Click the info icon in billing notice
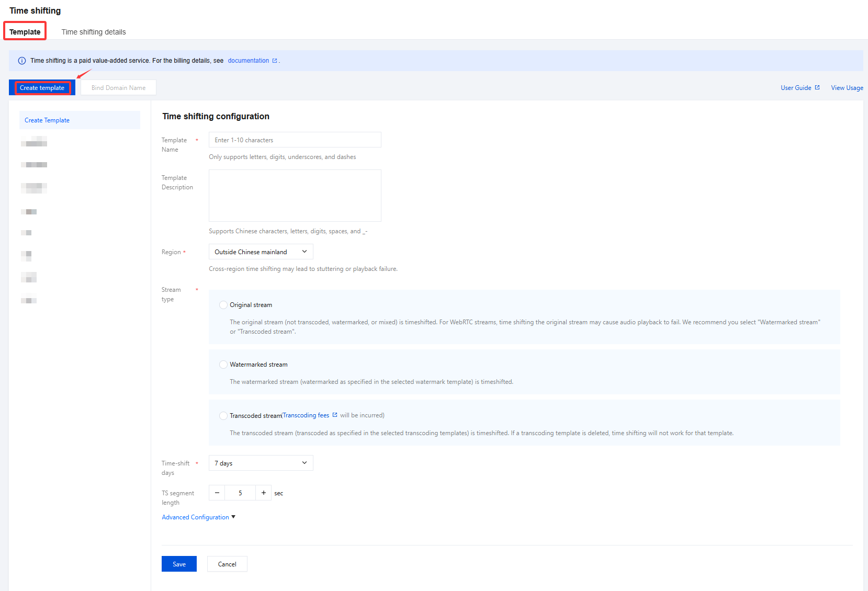The height and width of the screenshot is (591, 868). (22, 61)
